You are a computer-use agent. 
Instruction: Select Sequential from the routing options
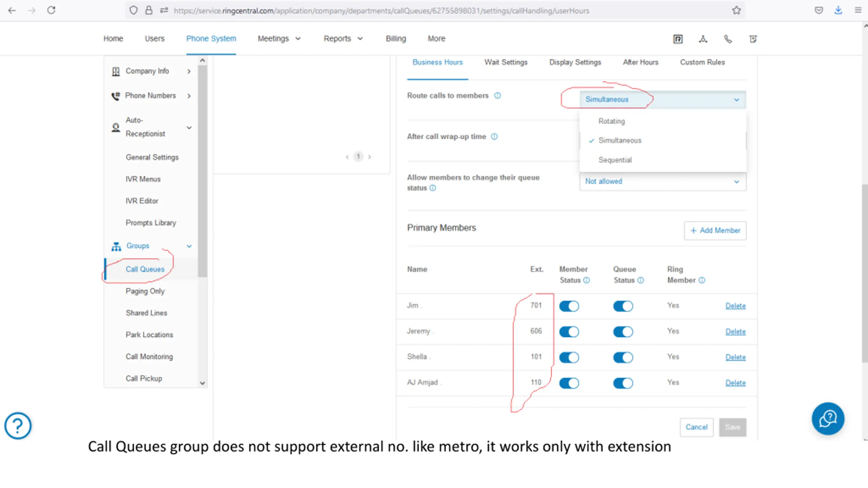coord(615,160)
